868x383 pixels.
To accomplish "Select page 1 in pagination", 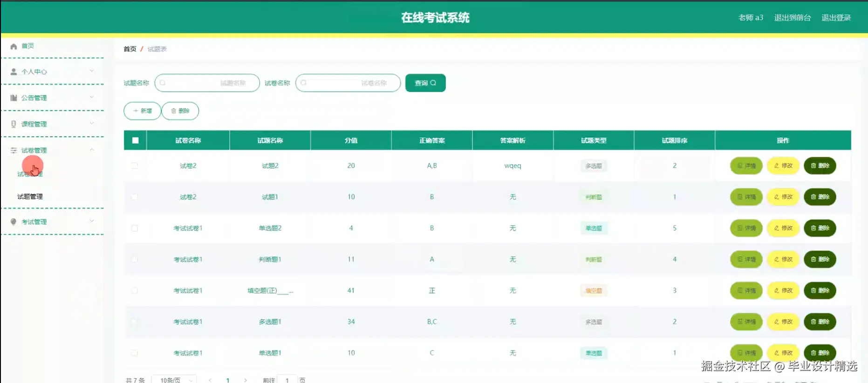I will pos(228,380).
